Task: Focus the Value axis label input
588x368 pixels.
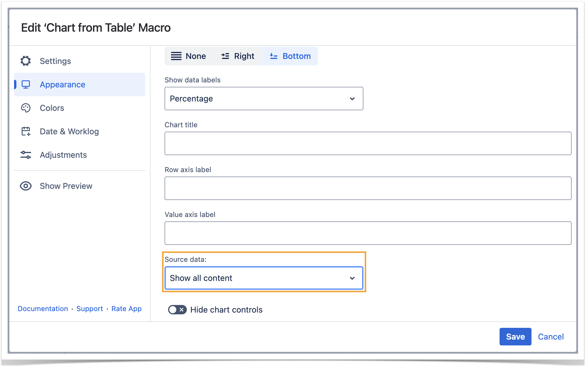Action: [367, 233]
